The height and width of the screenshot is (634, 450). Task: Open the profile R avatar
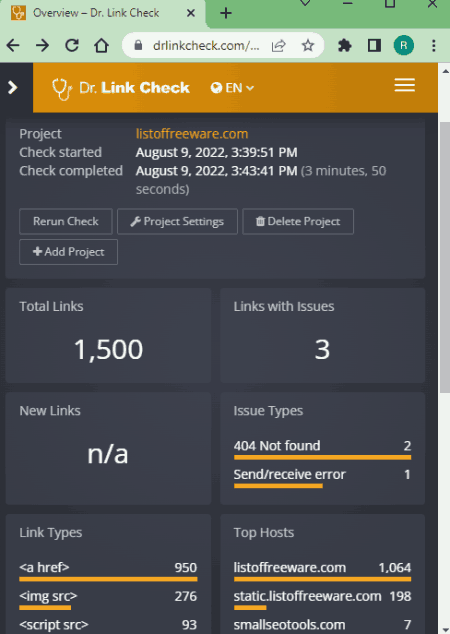pos(404,45)
